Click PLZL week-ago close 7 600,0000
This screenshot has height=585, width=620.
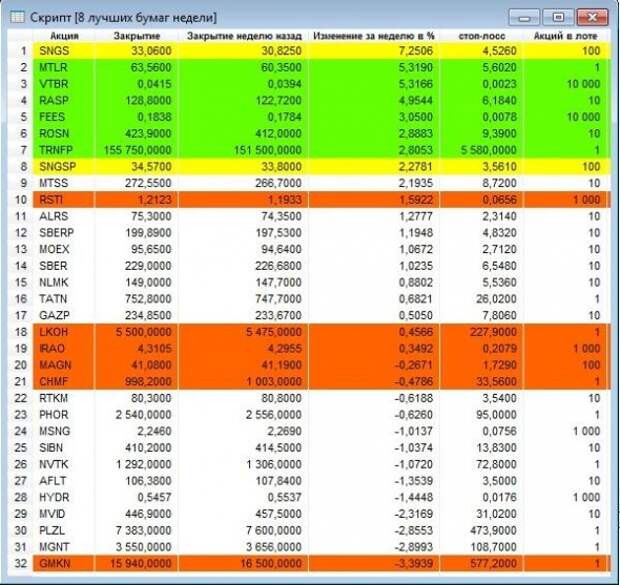pyautogui.click(x=274, y=531)
